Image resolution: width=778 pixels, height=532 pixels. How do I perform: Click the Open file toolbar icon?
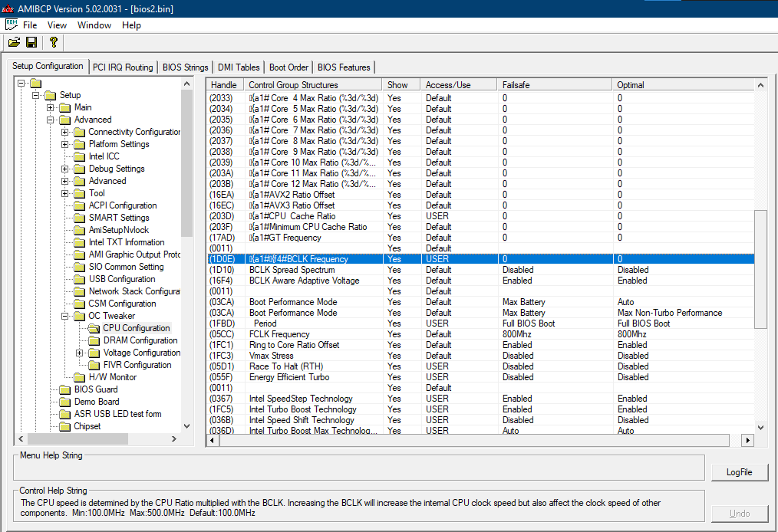pyautogui.click(x=14, y=43)
